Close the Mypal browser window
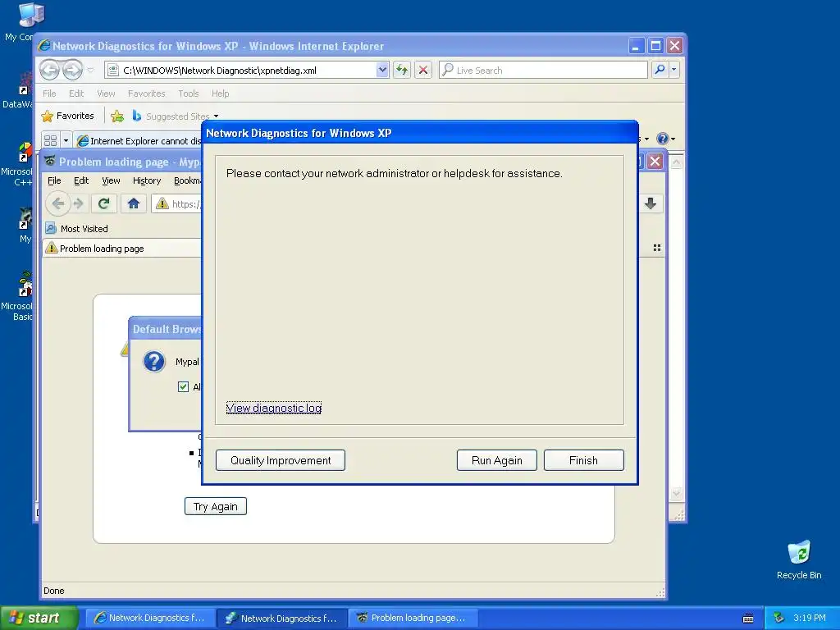 coord(655,162)
